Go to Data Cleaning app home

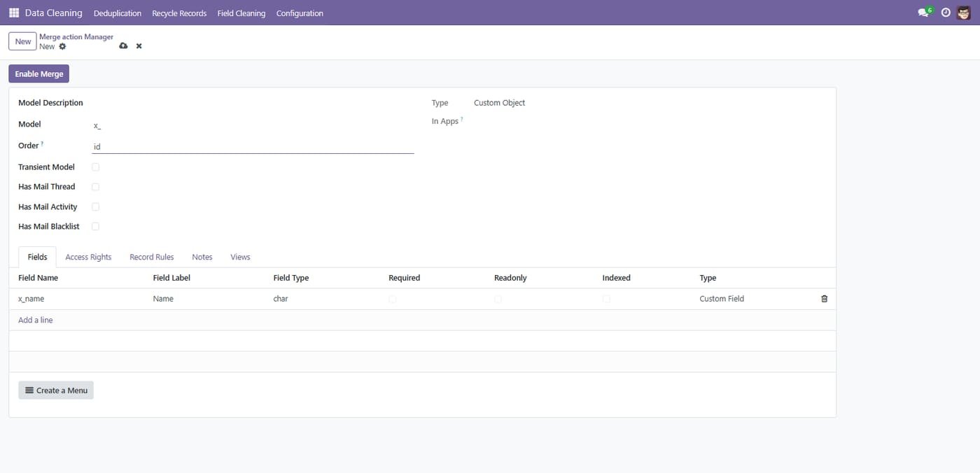coord(53,13)
